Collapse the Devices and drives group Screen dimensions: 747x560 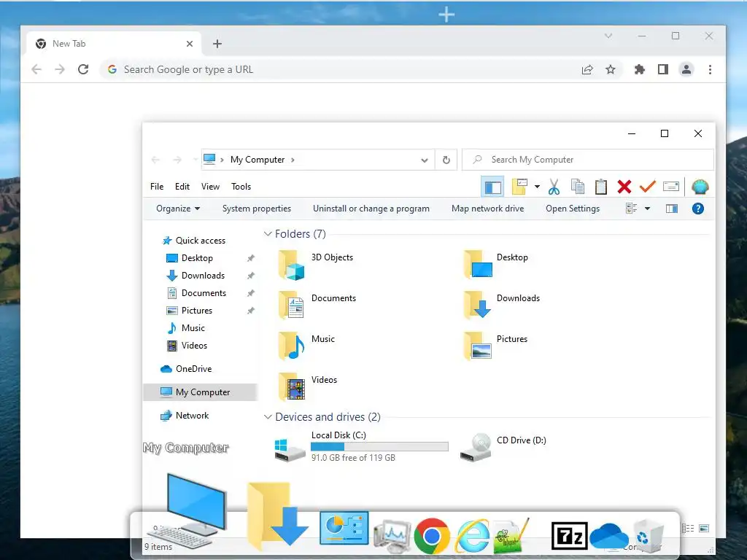pyautogui.click(x=268, y=416)
